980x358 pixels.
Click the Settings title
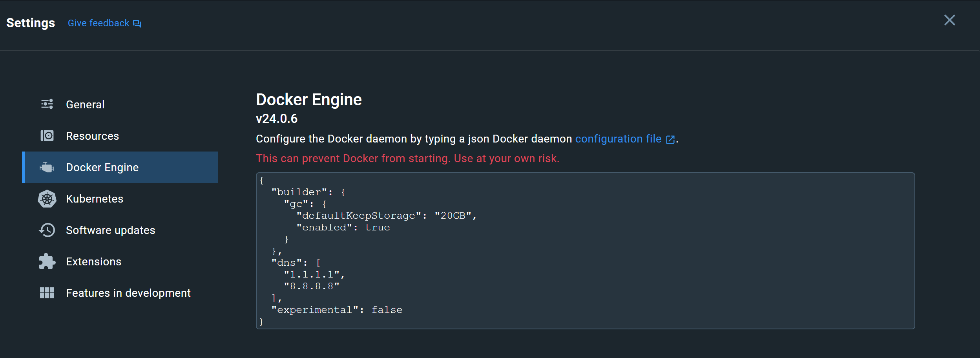[31, 23]
